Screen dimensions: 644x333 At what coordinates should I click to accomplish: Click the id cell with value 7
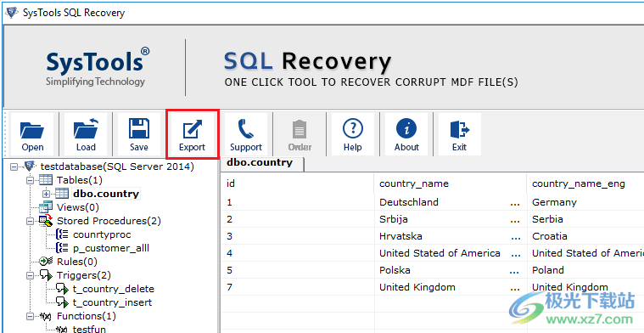(298, 287)
